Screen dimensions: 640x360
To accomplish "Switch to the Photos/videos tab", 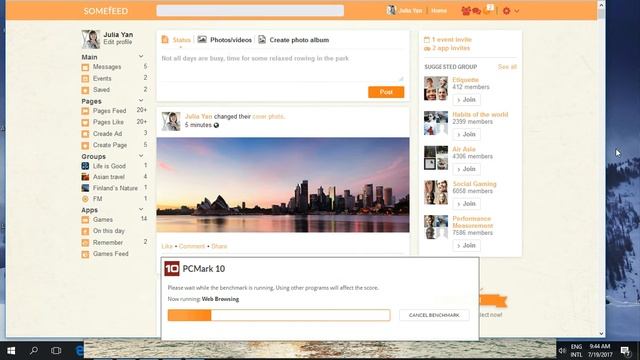I will 224,40.
